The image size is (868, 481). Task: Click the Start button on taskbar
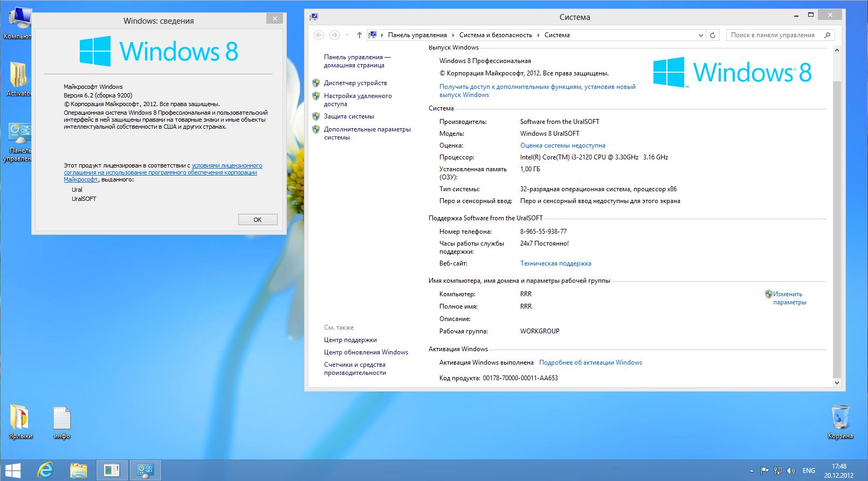(x=13, y=470)
